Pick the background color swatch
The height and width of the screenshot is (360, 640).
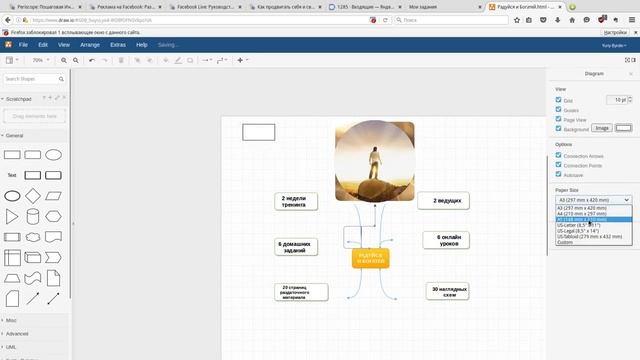(x=623, y=128)
